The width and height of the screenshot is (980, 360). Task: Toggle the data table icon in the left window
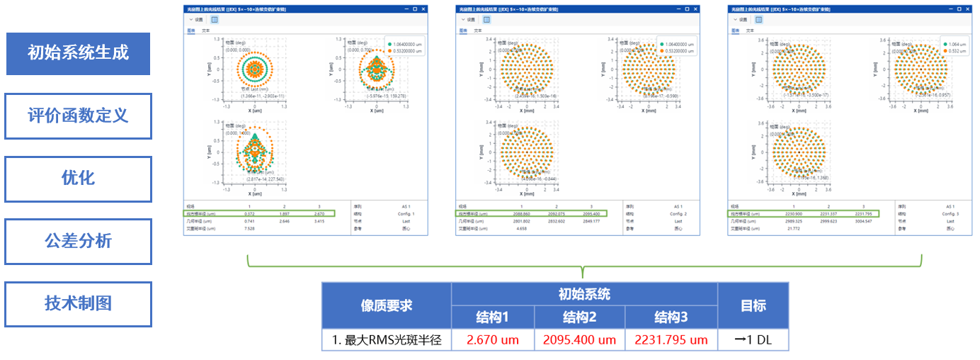tap(215, 20)
